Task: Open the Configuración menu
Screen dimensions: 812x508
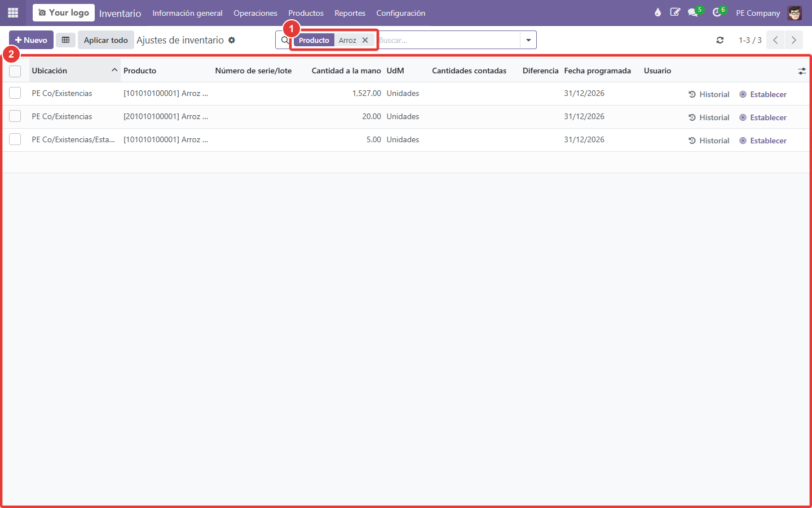Action: click(401, 13)
